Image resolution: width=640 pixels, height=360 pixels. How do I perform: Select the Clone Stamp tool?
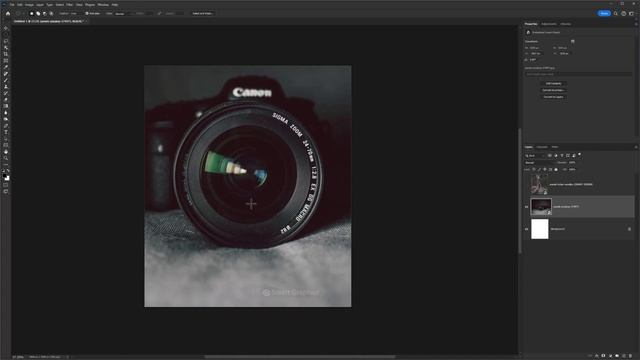click(6, 87)
